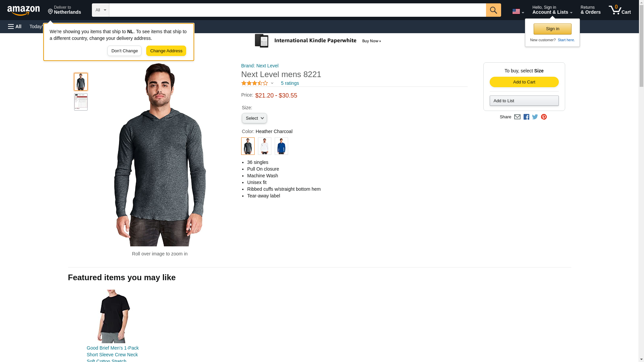The image size is (644, 362).
Task: Select the white color swatch
Action: point(264,146)
